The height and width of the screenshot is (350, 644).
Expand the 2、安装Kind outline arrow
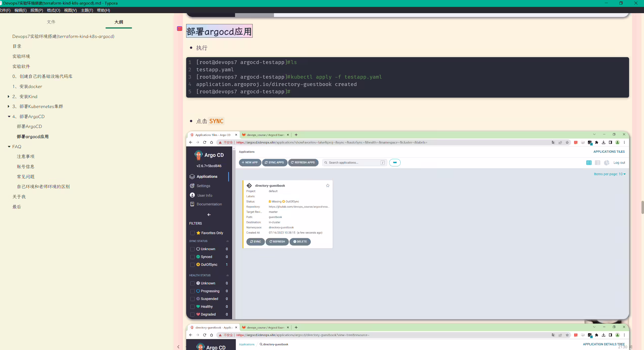pyautogui.click(x=9, y=96)
